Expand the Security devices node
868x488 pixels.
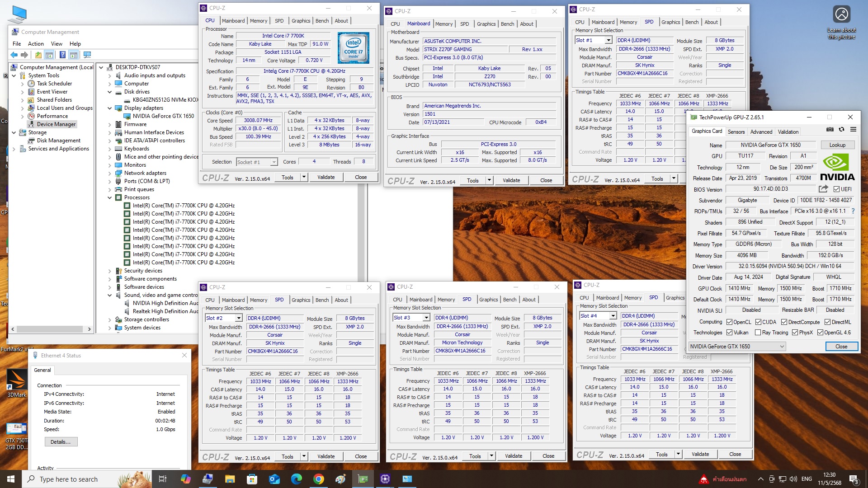109,271
